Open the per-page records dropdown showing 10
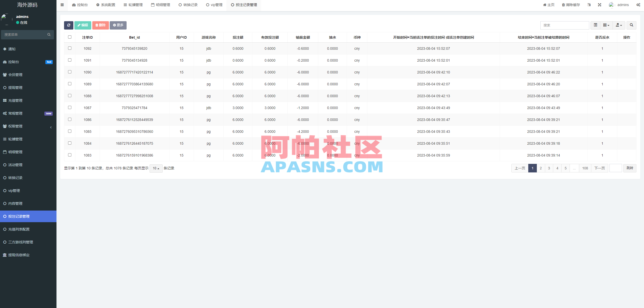This screenshot has width=644, height=308. 156,168
